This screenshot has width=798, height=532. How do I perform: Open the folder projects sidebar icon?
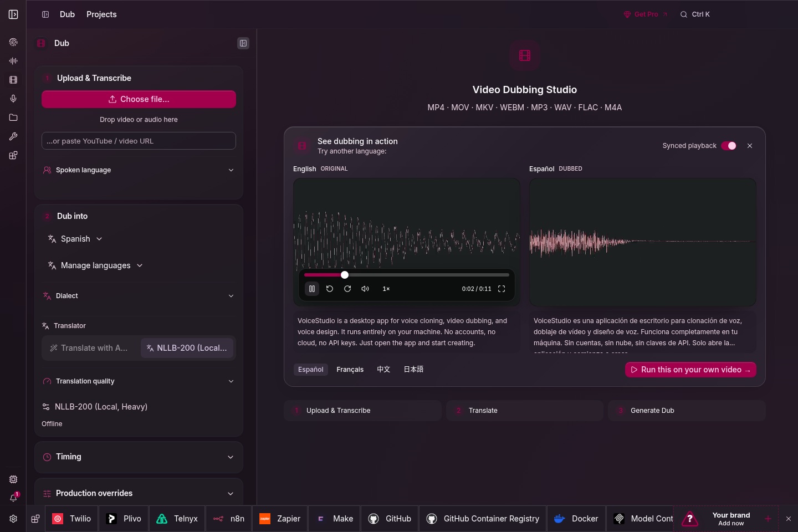[x=13, y=117]
